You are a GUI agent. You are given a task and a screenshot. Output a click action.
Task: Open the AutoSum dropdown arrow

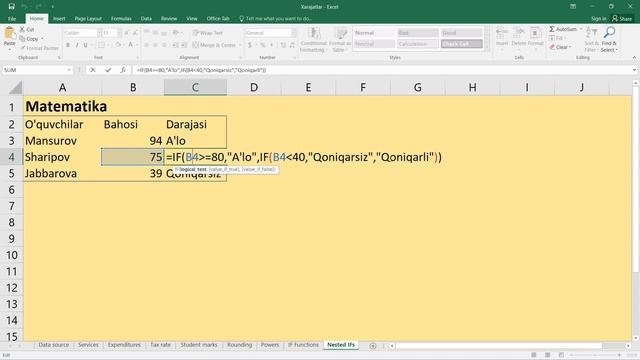point(581,29)
